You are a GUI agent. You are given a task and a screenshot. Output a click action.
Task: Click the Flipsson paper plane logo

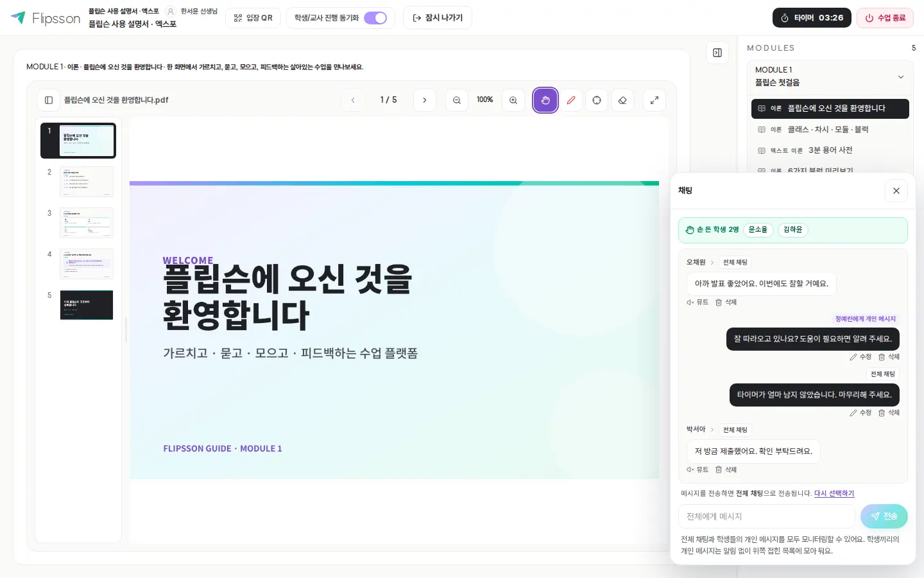pyautogui.click(x=18, y=17)
